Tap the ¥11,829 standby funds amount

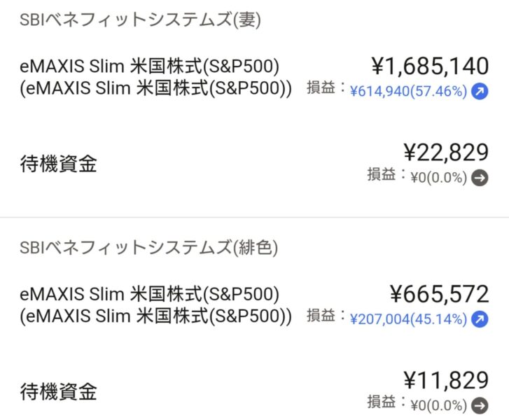click(x=445, y=380)
